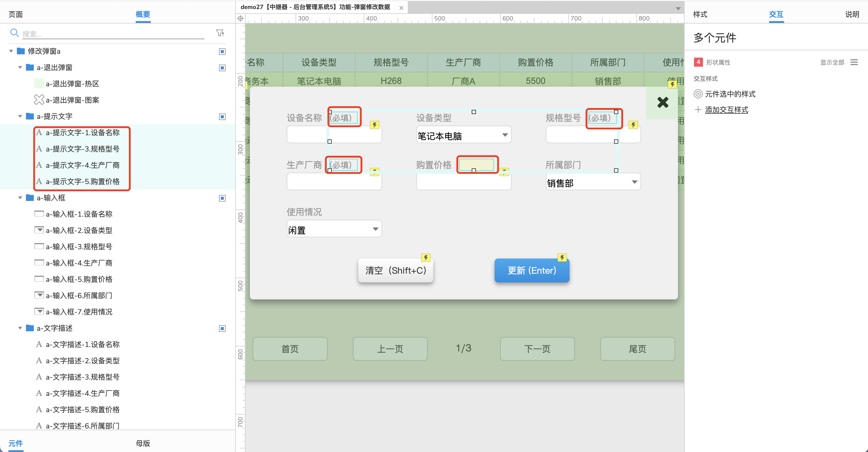The width and height of the screenshot is (868, 452).
Task: Click the 添加交互样式 link
Action: pos(727,110)
